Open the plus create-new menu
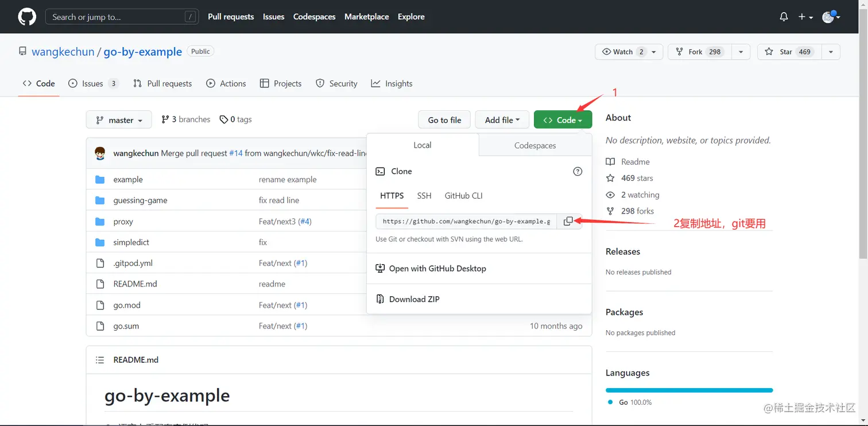 805,17
